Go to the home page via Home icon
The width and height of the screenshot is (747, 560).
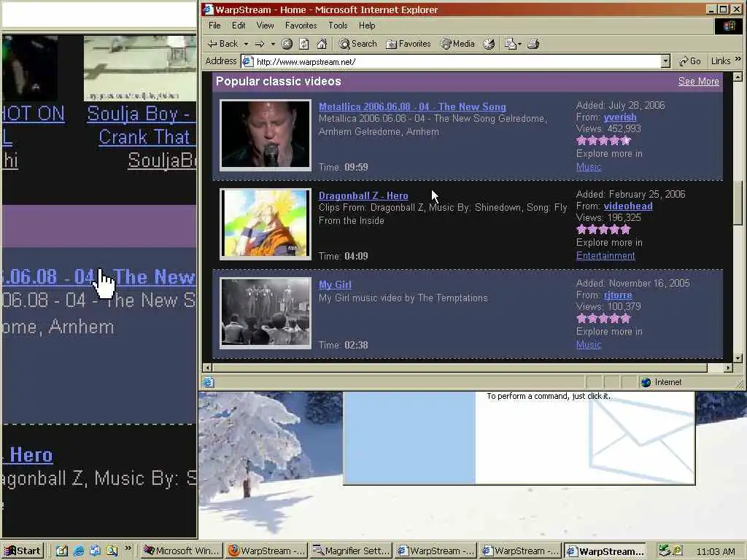[x=322, y=44]
